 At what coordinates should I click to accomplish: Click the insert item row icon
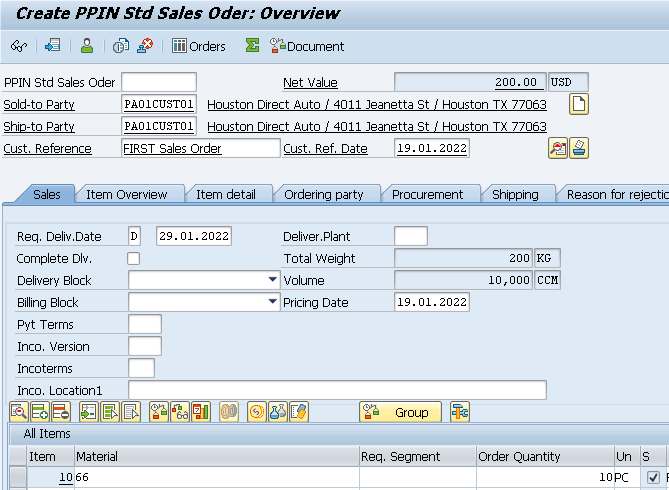40,412
